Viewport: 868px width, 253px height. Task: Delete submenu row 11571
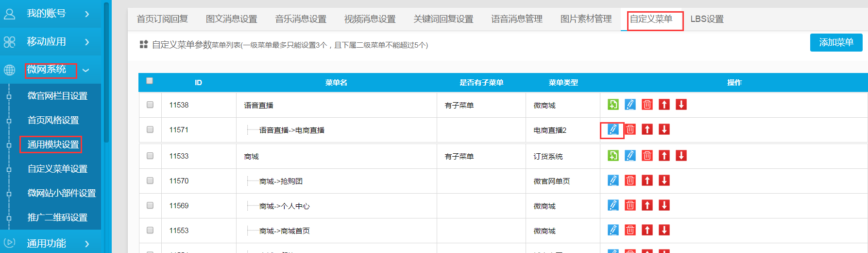(x=630, y=129)
